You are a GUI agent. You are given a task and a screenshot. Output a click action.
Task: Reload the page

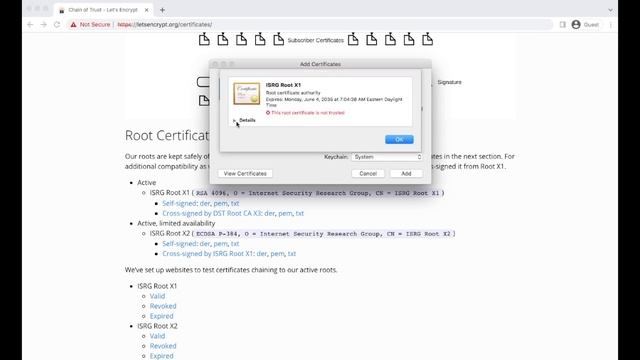point(57,24)
